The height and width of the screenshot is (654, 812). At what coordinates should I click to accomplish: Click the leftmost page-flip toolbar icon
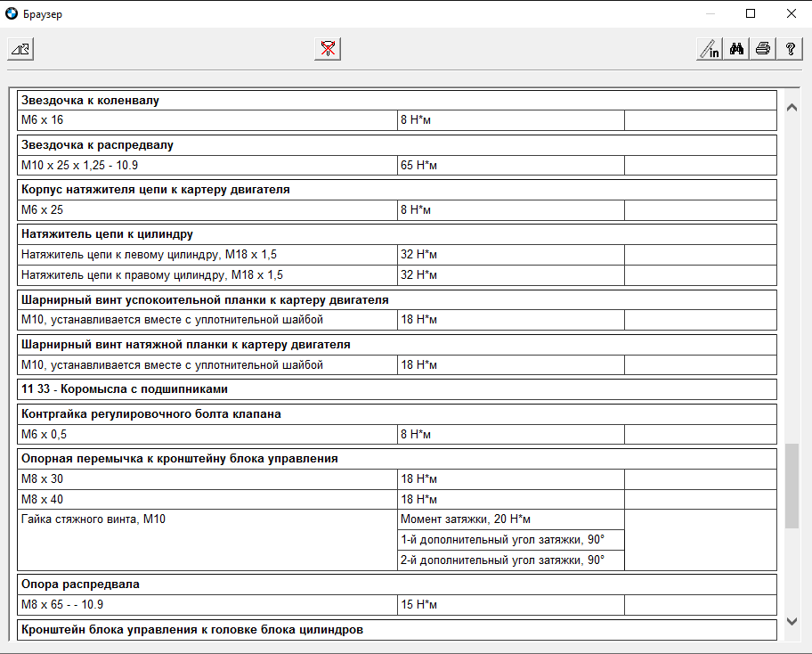pyautogui.click(x=20, y=49)
